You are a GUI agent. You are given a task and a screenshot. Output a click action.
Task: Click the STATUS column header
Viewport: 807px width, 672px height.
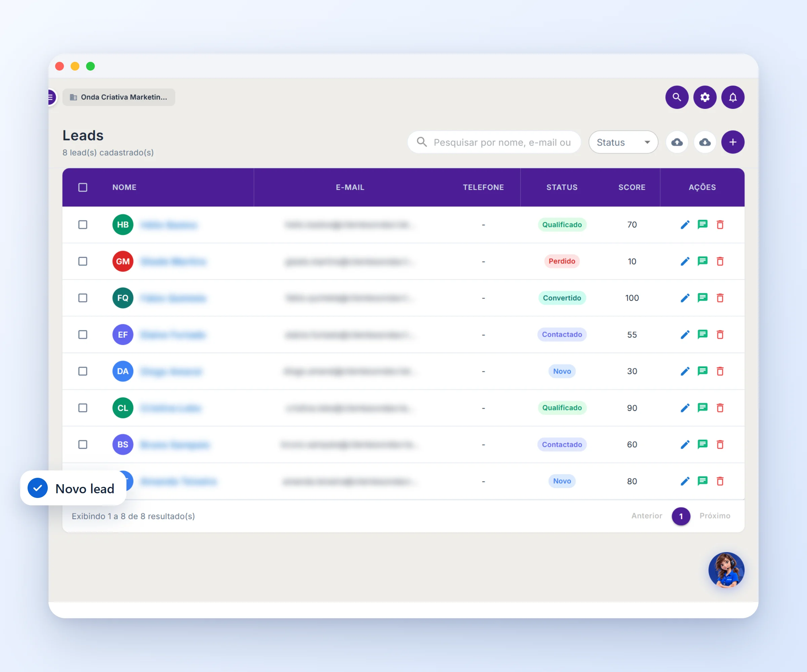(562, 187)
